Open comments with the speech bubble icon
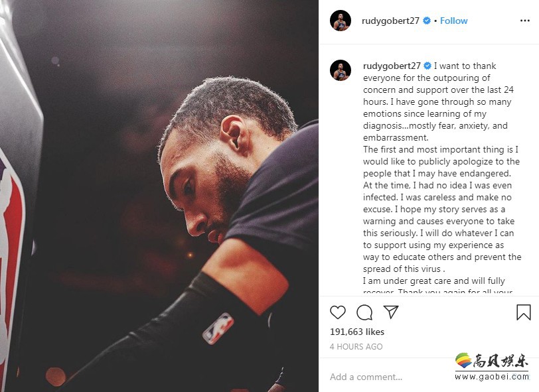This screenshot has height=392, width=539. point(364,312)
